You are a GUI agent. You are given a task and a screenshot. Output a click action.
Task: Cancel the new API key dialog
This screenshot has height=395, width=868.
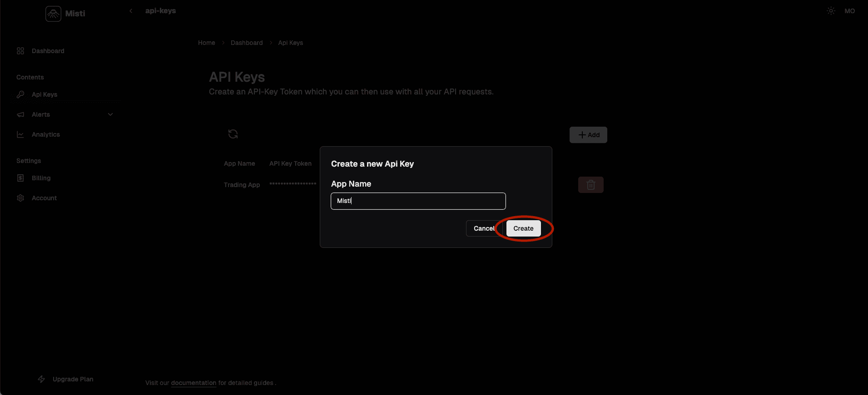(x=483, y=228)
